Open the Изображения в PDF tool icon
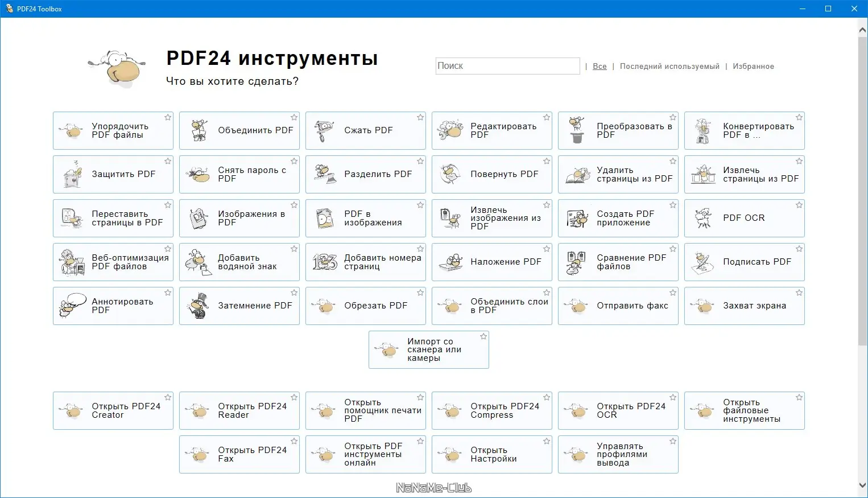Screen dimensions: 868x498 coord(199,219)
